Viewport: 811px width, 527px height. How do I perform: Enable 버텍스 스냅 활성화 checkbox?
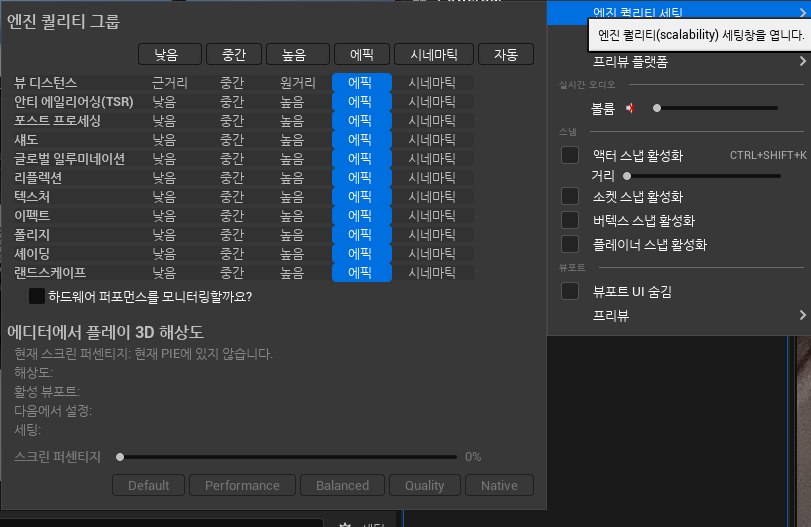(570, 220)
